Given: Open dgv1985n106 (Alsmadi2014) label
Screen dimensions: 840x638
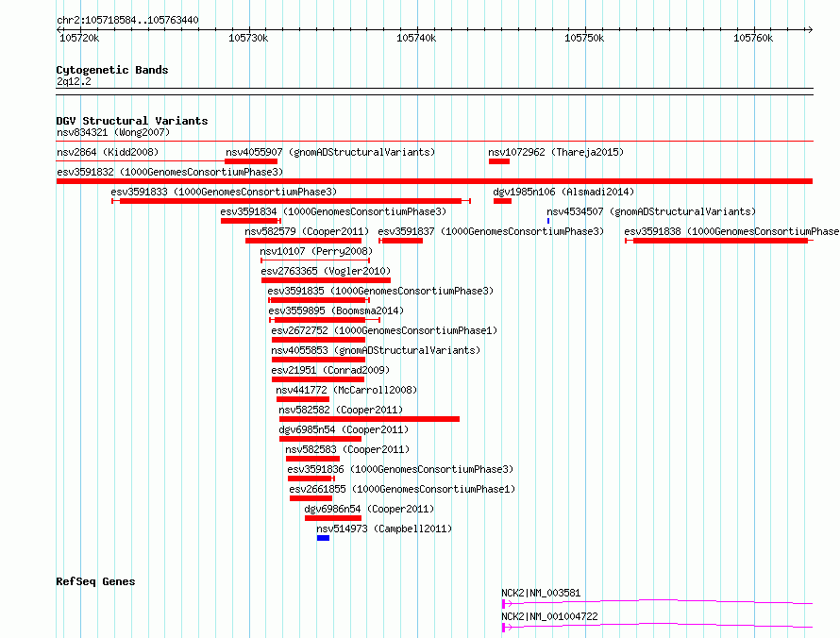Looking at the screenshot, I should click(563, 192).
